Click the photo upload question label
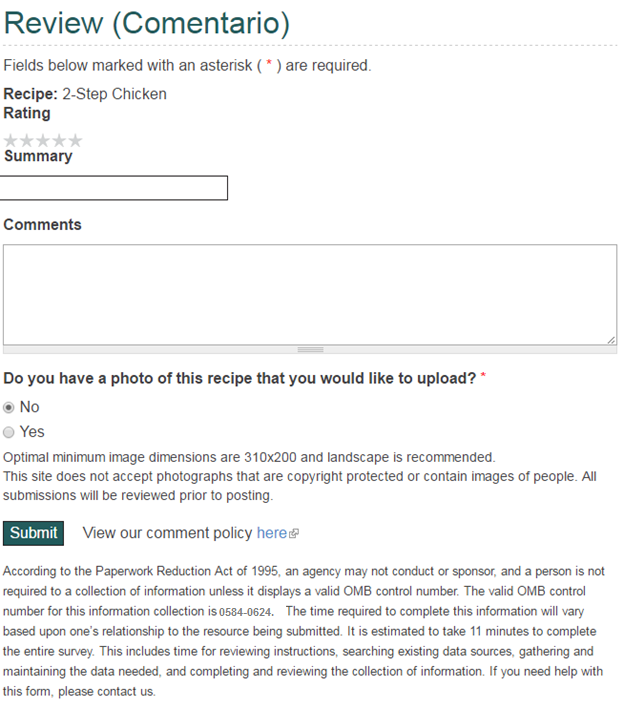624x708 pixels. point(240,379)
